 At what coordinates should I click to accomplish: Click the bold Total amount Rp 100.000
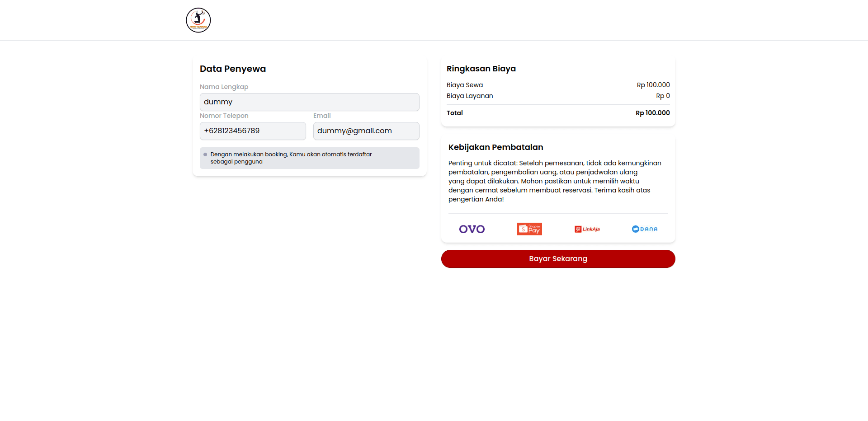point(652,113)
